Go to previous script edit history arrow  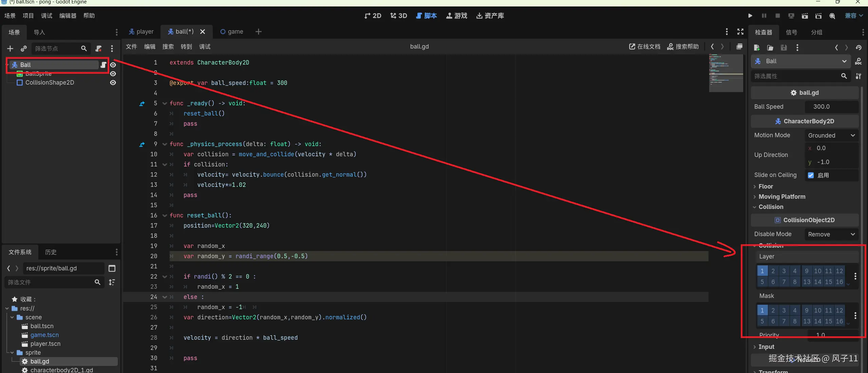(712, 47)
